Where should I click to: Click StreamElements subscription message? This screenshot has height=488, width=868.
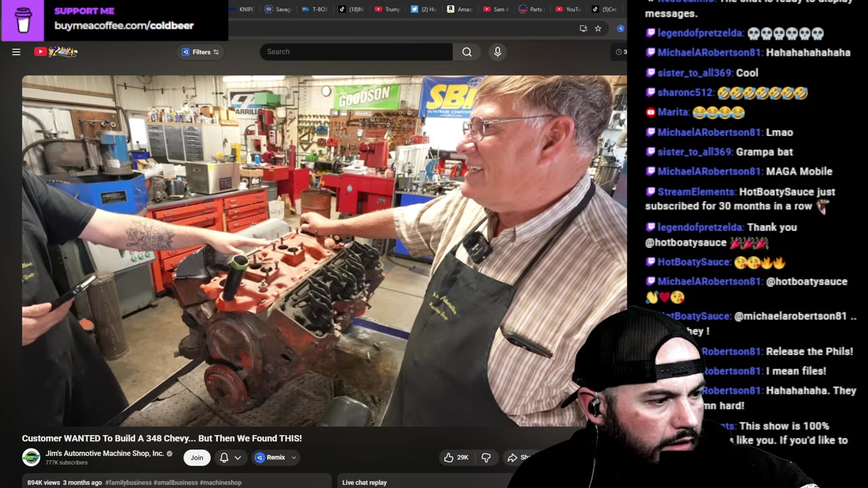click(741, 199)
